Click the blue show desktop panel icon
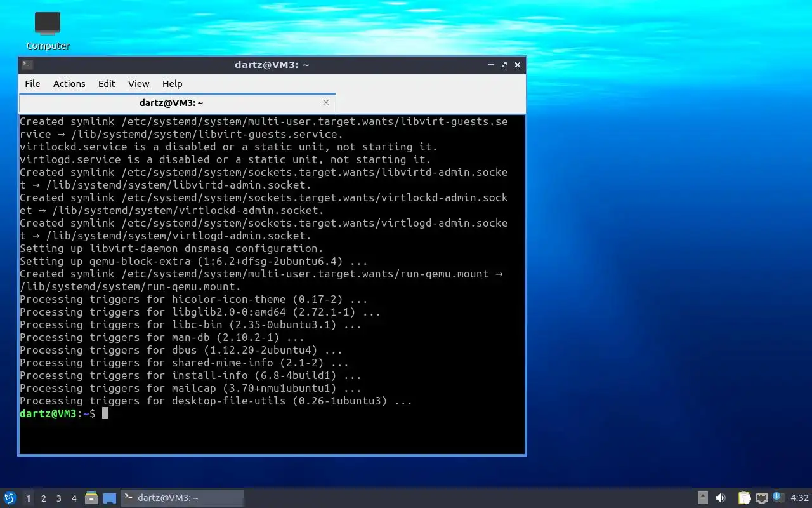 pos(110,498)
